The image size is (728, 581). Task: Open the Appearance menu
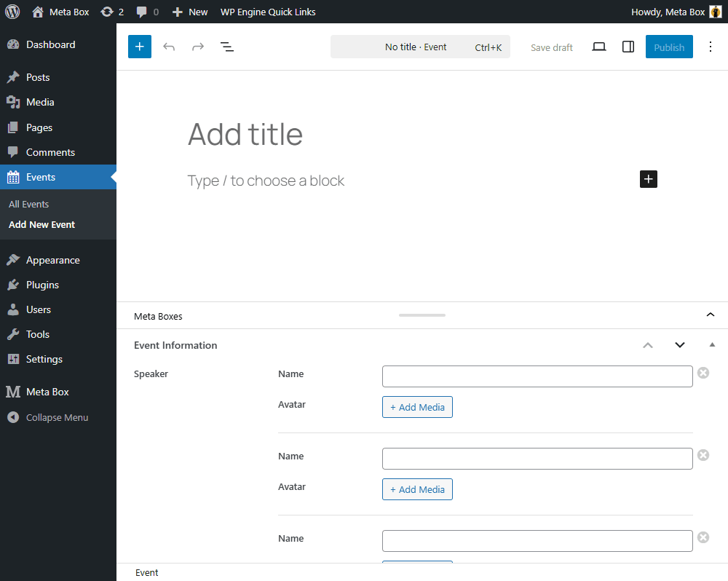tap(52, 260)
